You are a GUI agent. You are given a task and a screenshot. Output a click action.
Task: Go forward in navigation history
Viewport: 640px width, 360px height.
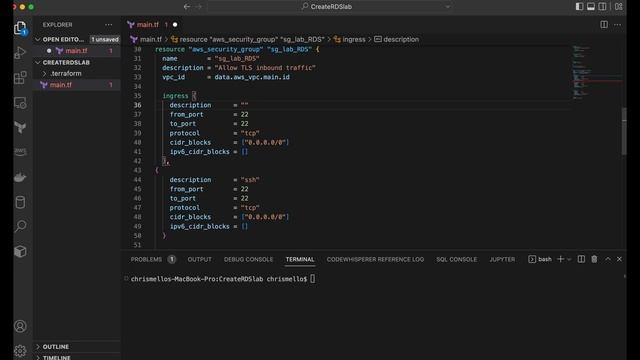click(199, 7)
